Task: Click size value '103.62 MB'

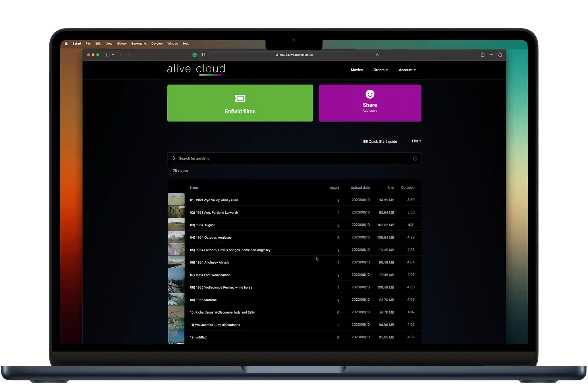Action: coord(386,225)
